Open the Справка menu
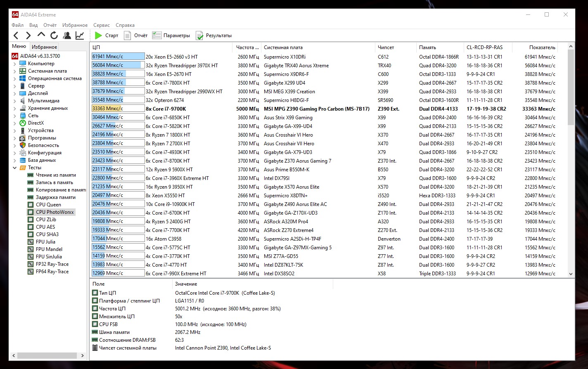This screenshot has height=369, width=588. point(125,25)
